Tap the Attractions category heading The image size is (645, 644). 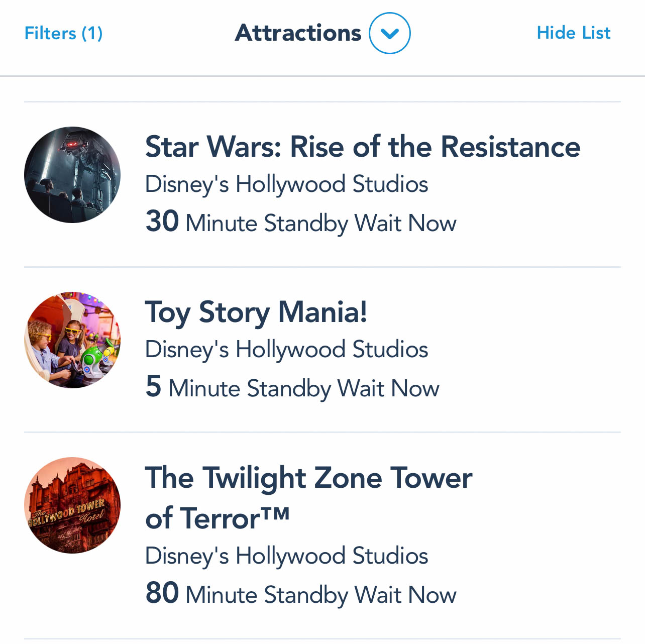[298, 33]
